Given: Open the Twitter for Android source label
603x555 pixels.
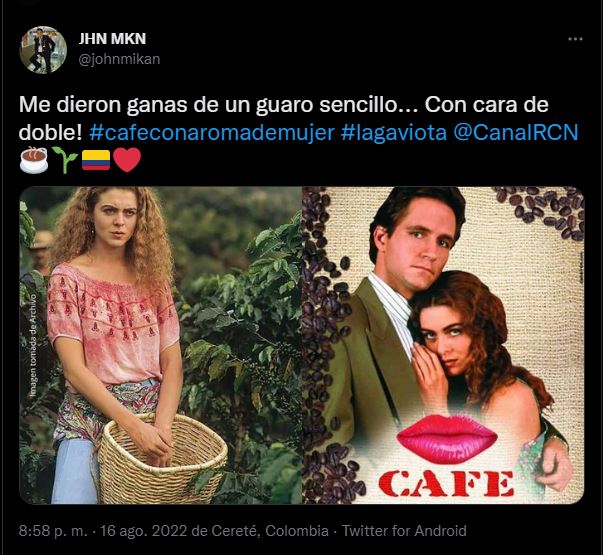Looking at the screenshot, I should click(404, 531).
